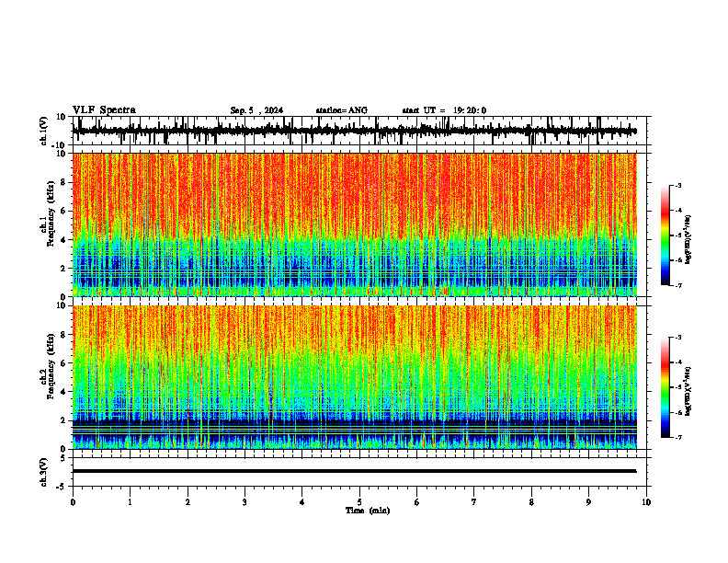Click the "5" minute tick on time axis
This screenshot has height=563, width=728.
tap(359, 502)
